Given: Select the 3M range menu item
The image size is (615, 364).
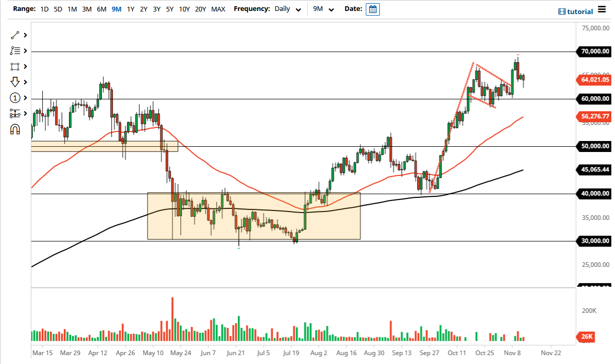Looking at the screenshot, I should [x=86, y=9].
